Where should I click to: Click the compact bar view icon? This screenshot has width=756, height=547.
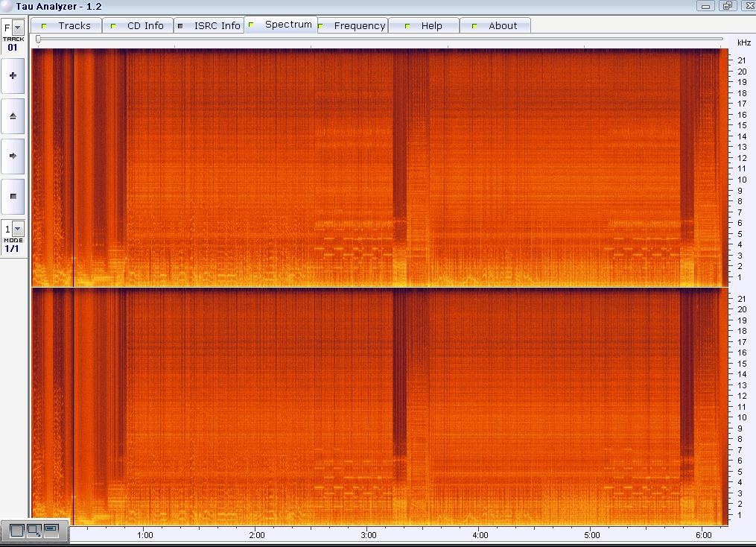(51, 529)
